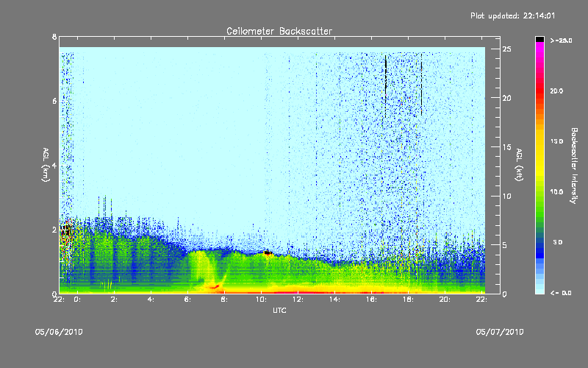Click the green 10.0 region of colorbar

point(539,192)
